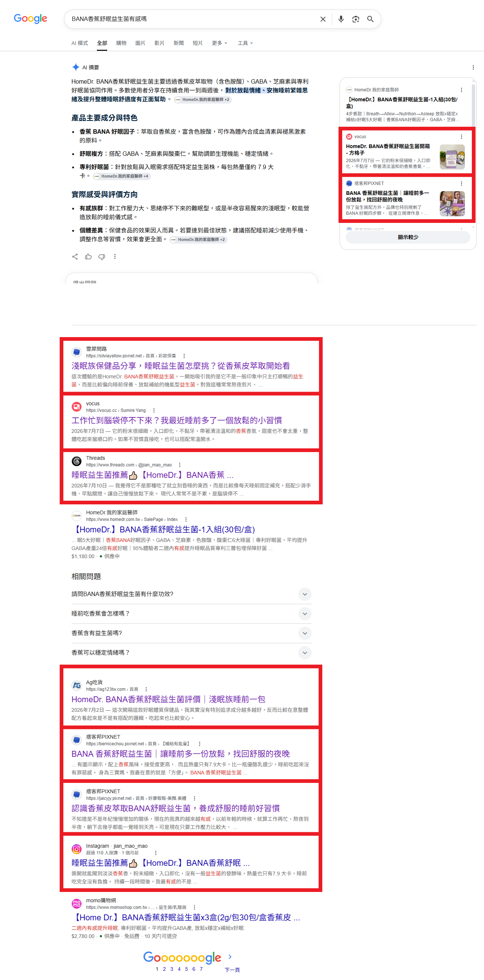The width and height of the screenshot is (484, 980).
Task: Open Instagram 睡眠益生菌推薦 result link
Action: (161, 863)
